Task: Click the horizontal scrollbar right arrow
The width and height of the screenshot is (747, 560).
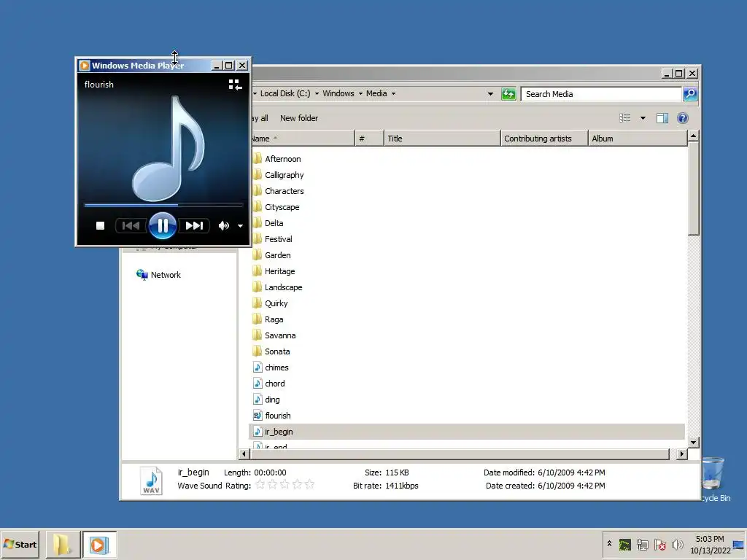Action: click(x=682, y=454)
